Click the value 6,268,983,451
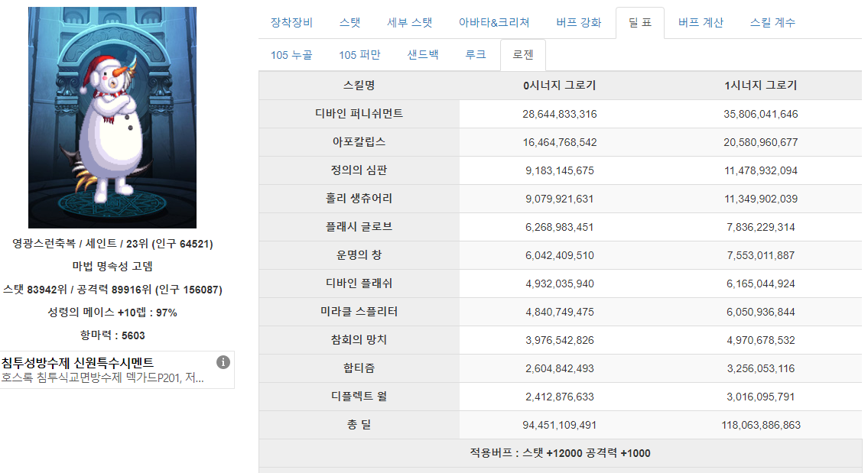Screen dimensions: 868x473 tap(560, 227)
